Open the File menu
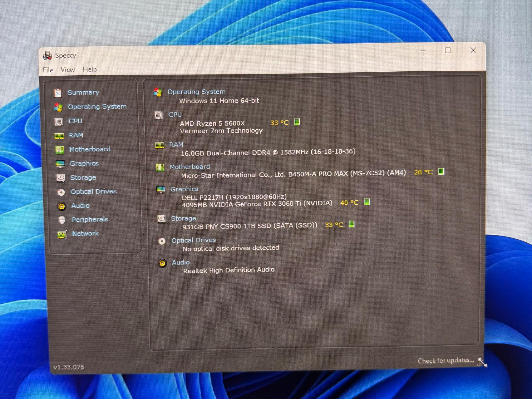The image size is (532, 399). (x=48, y=70)
